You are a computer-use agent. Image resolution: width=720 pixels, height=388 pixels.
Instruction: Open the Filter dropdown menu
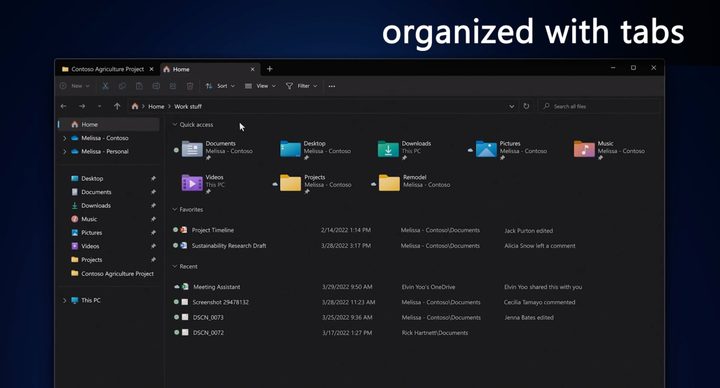tap(301, 86)
